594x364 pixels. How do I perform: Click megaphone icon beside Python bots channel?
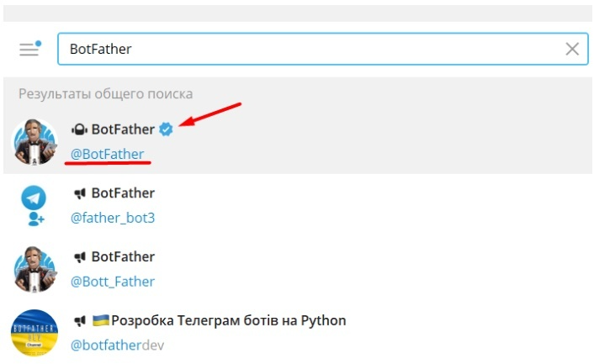pos(79,321)
